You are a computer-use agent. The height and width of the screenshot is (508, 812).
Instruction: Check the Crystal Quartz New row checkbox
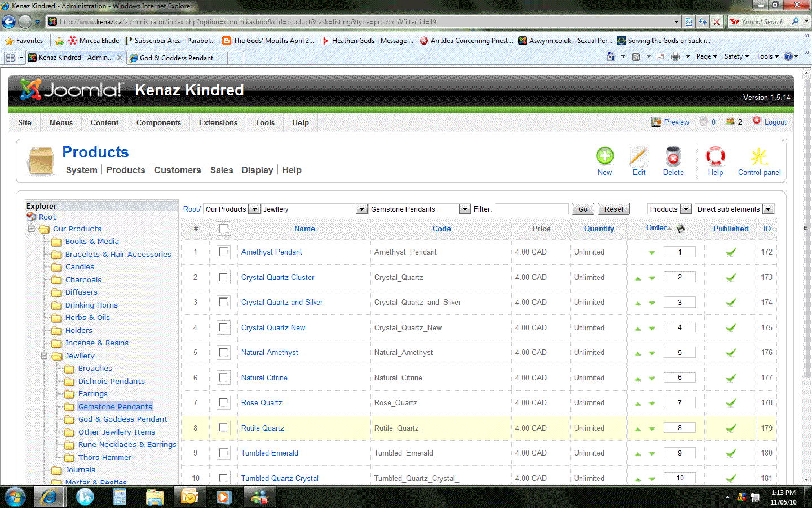[224, 327]
